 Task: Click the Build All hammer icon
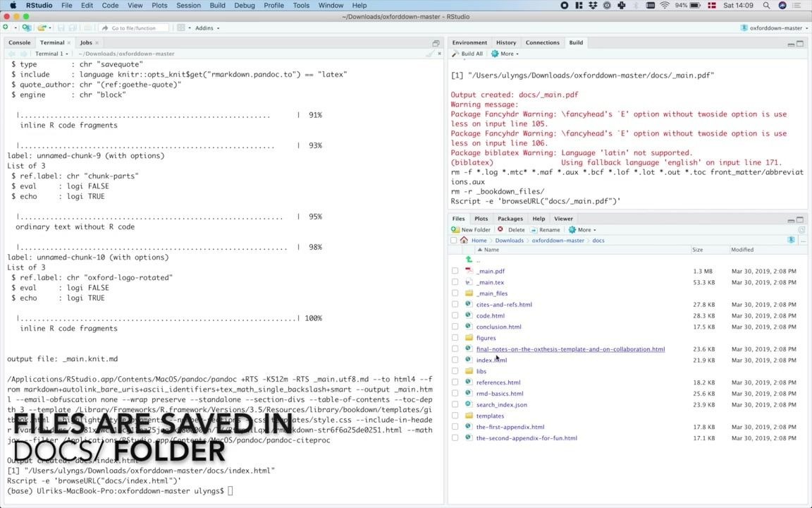coord(455,54)
